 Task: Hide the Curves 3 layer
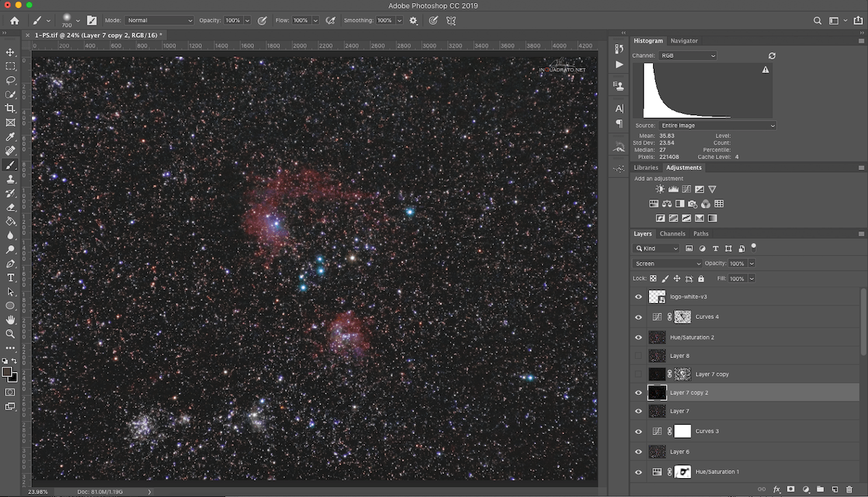pos(638,431)
